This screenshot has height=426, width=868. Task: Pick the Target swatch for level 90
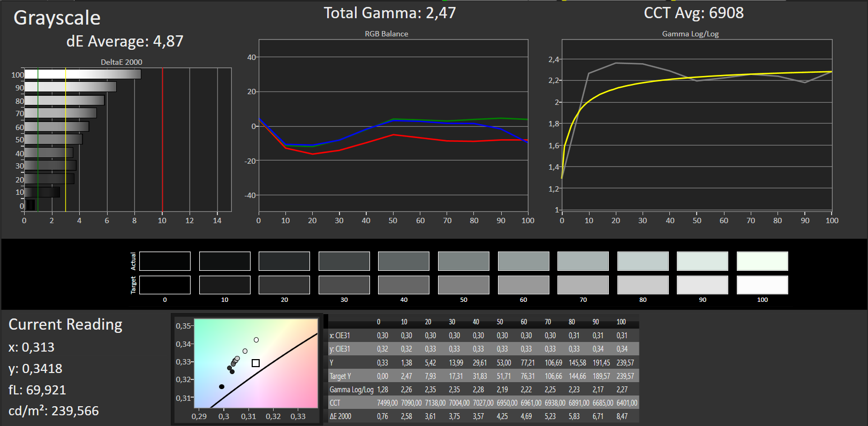(703, 285)
